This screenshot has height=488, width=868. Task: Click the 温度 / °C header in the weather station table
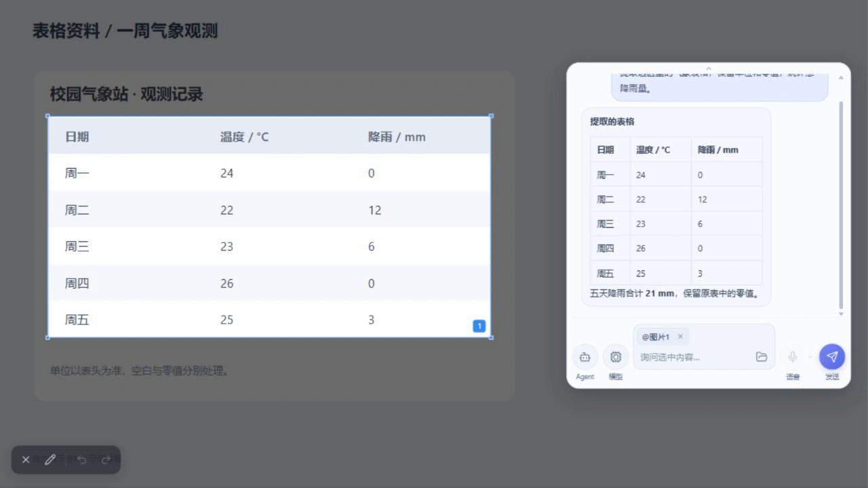tap(244, 137)
